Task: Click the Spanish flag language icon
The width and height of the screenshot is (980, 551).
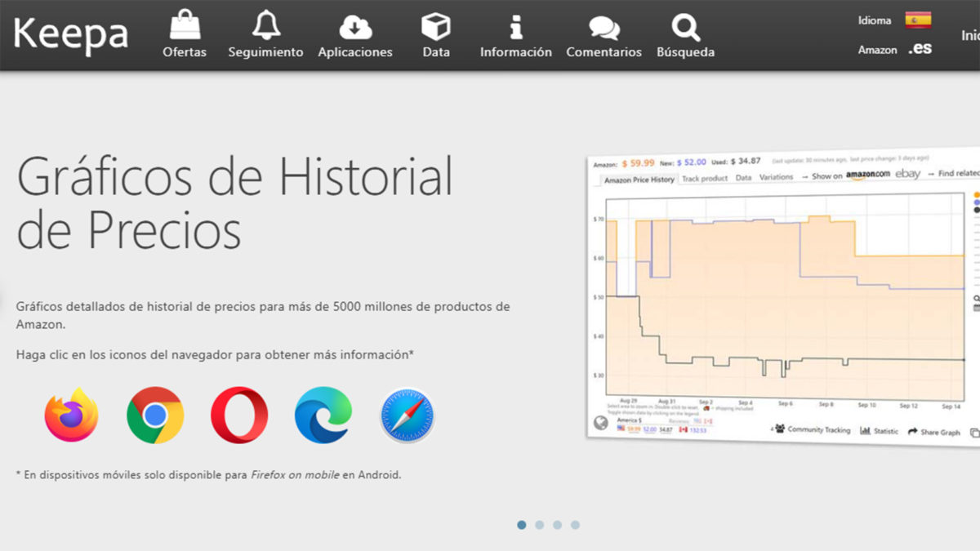Action: click(918, 20)
